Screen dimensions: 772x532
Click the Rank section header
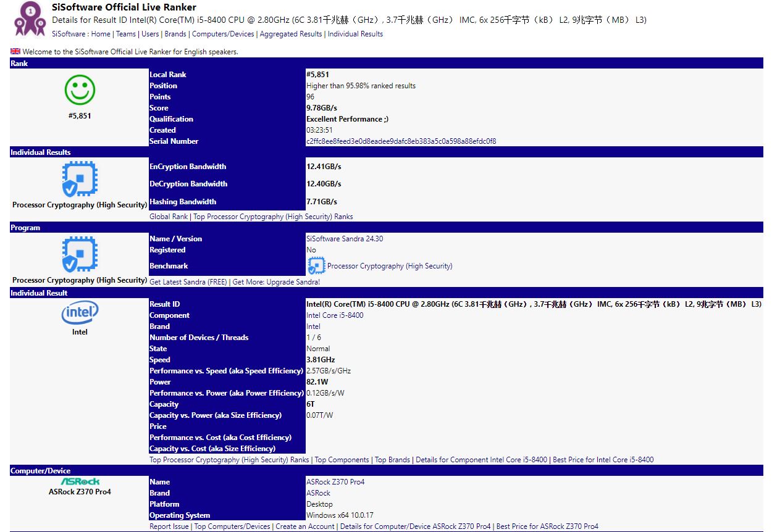(x=387, y=64)
